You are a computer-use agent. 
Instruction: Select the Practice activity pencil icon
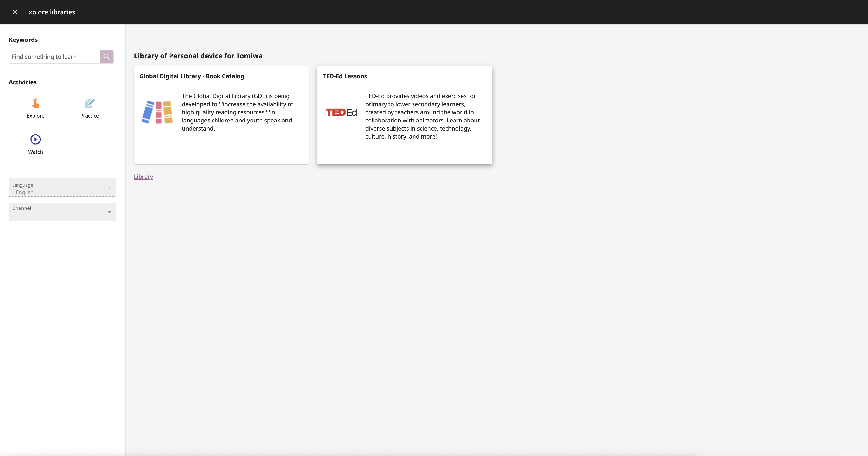[89, 103]
